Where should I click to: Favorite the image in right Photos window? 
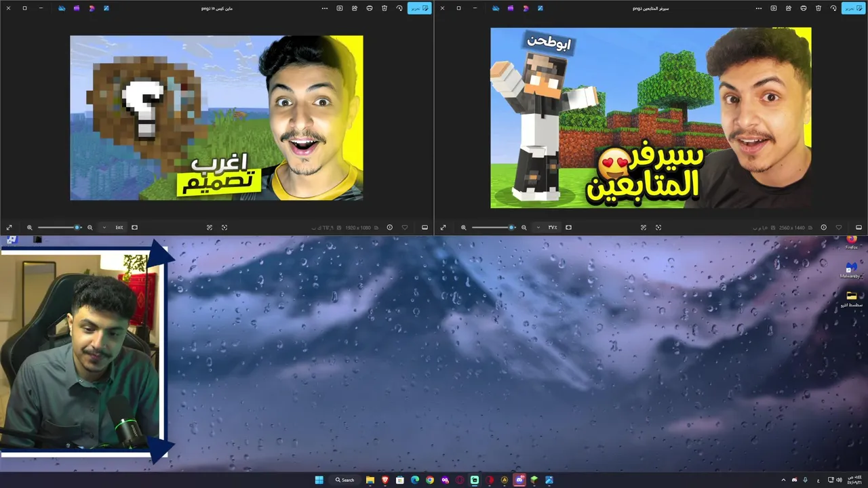click(839, 228)
